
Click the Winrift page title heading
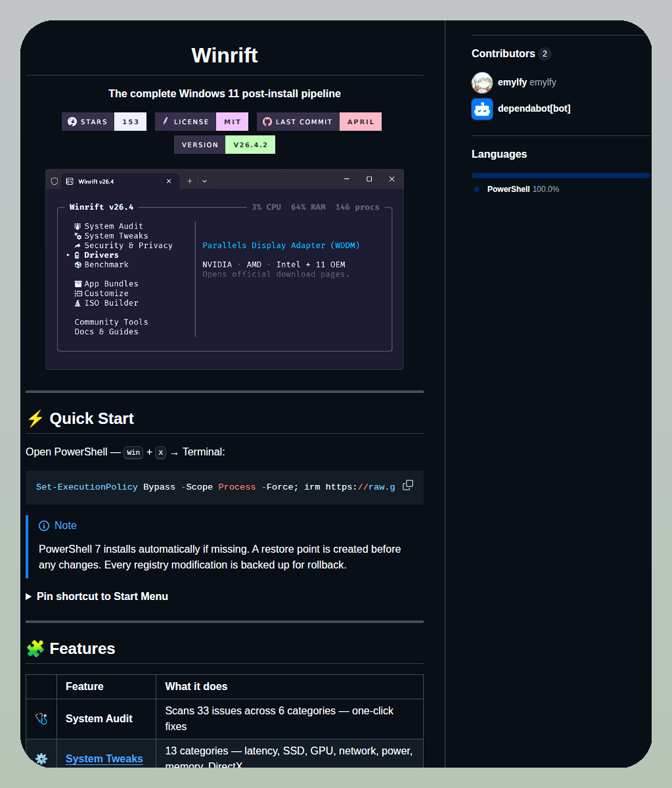(x=225, y=55)
